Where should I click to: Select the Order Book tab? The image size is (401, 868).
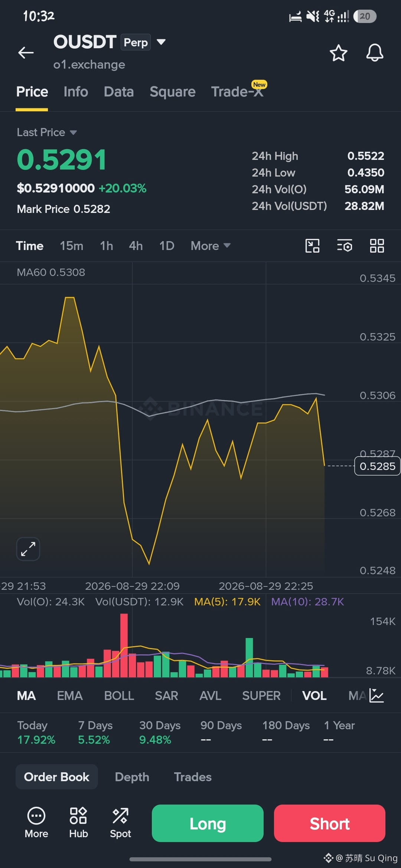tap(57, 777)
